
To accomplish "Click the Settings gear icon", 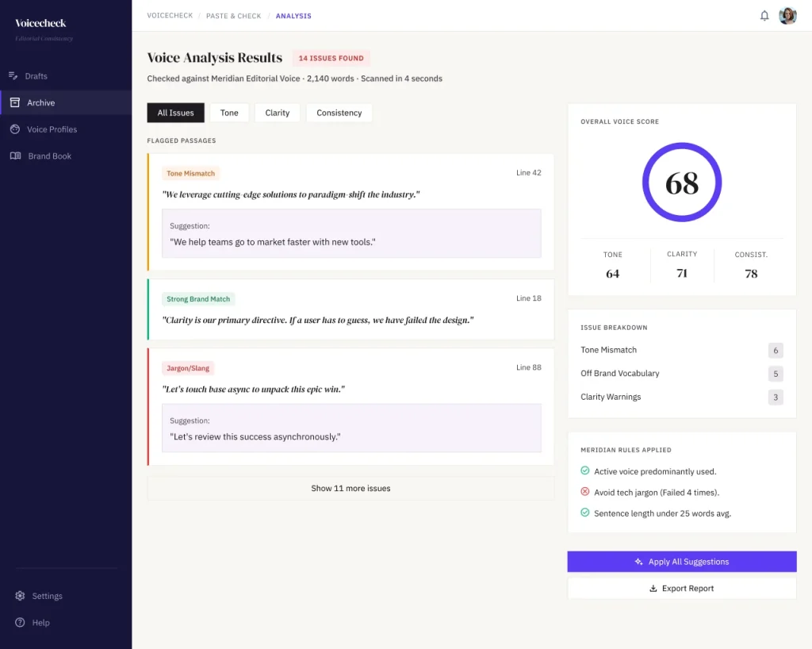I will tap(20, 596).
